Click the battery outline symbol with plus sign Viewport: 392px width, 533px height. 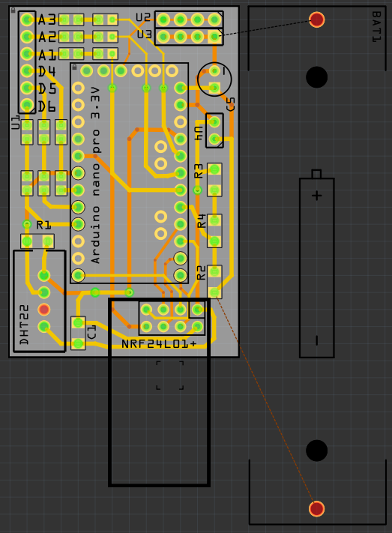[x=316, y=264]
